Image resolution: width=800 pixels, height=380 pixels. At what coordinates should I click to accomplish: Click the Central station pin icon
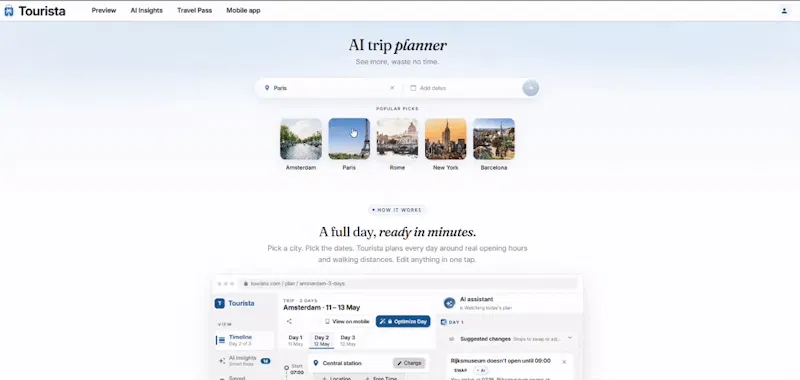(315, 363)
